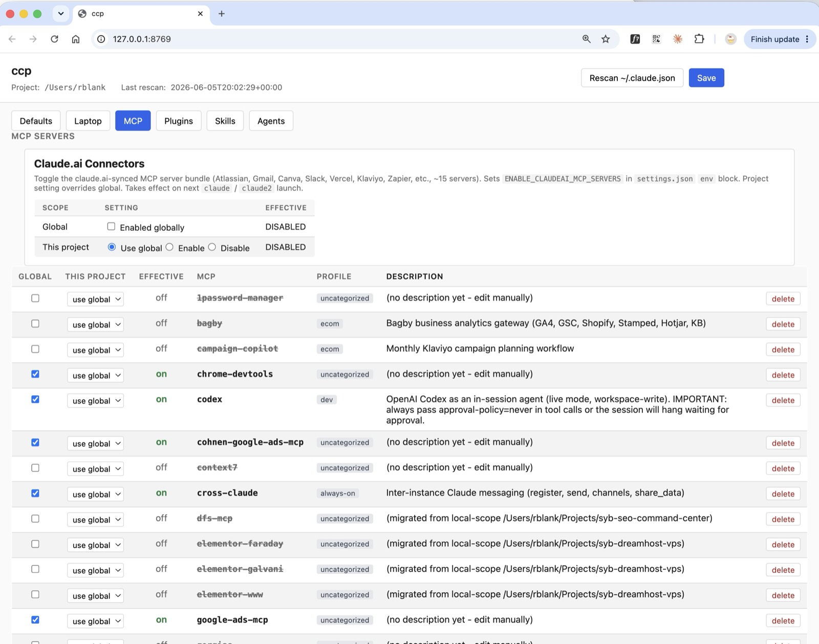
Task: Click the campaign-copilot ecom tag
Action: tap(330, 349)
